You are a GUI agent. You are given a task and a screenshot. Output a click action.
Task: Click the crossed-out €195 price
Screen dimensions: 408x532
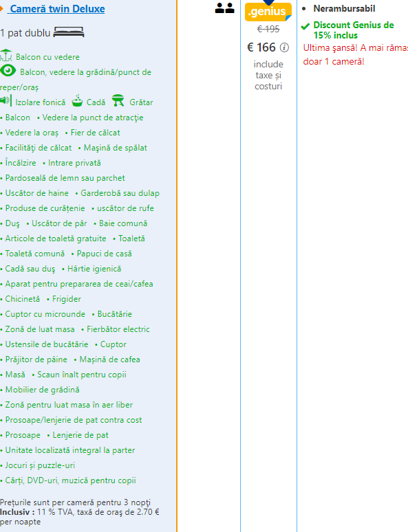(x=268, y=29)
